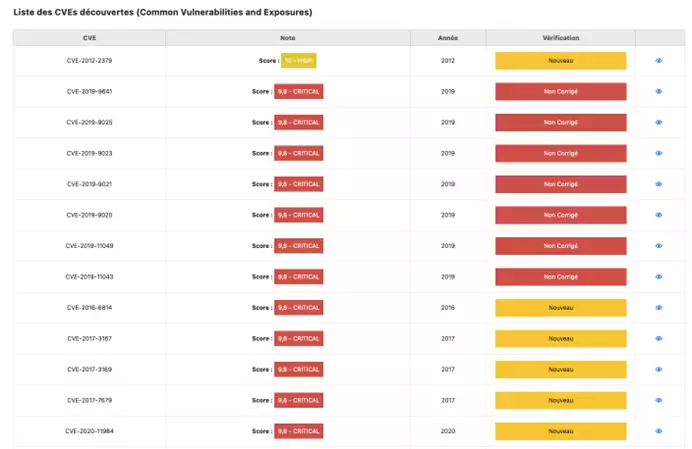Select the Non Corrigé status of CVE-2019-11043
Image resolution: width=692 pixels, height=449 pixels.
coord(560,276)
